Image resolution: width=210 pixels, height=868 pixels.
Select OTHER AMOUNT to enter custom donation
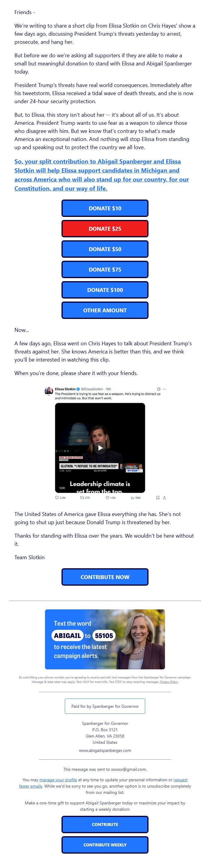coord(105,310)
